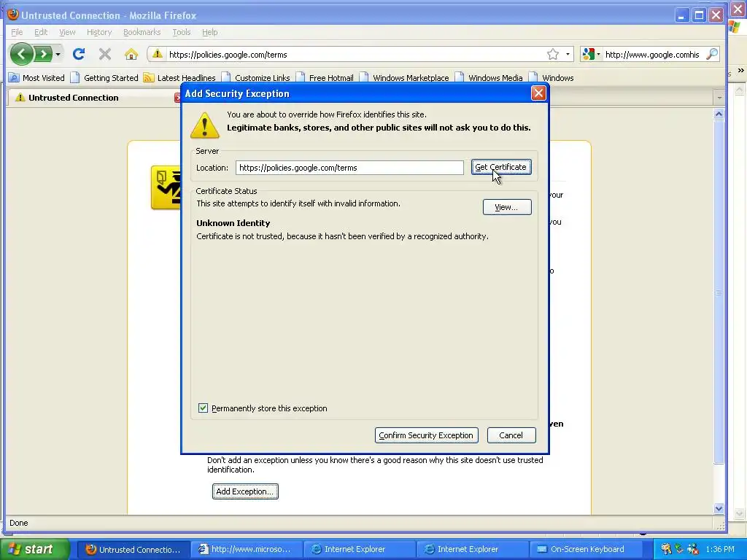Image resolution: width=747 pixels, height=560 pixels.
Task: Open the Windows Marketplace bookmark
Action: pos(404,77)
